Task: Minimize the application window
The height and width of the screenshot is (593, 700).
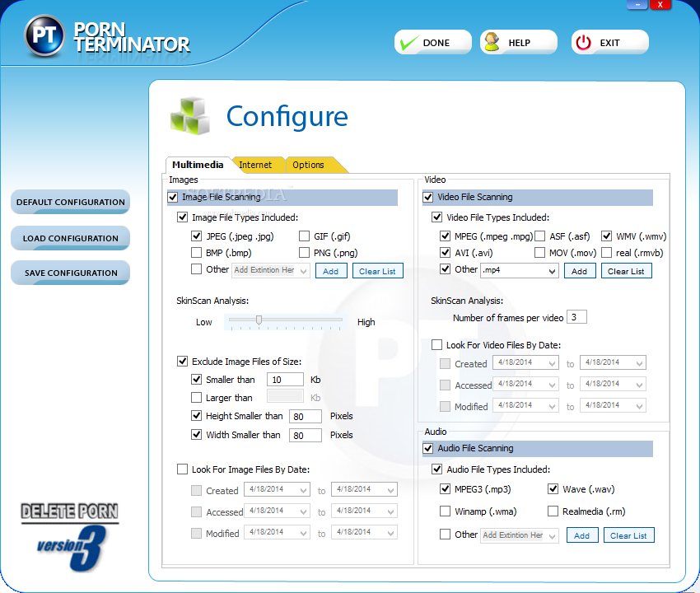Action: pos(637,4)
